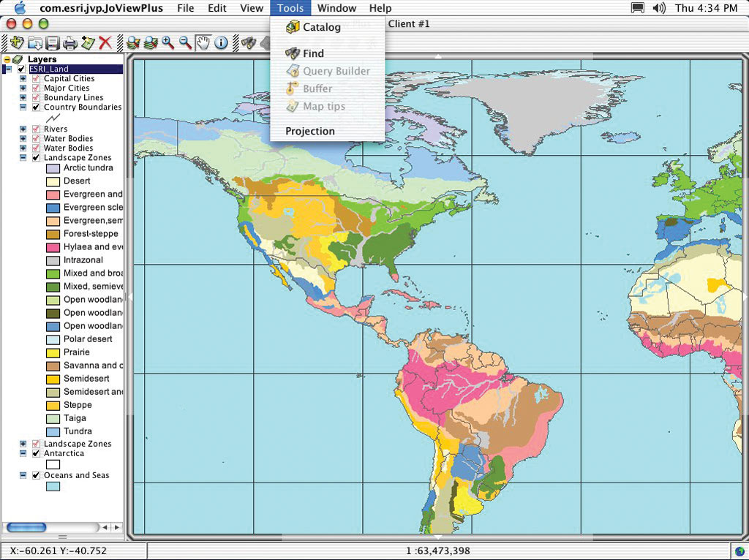Select the Pan hand tool

(x=203, y=43)
